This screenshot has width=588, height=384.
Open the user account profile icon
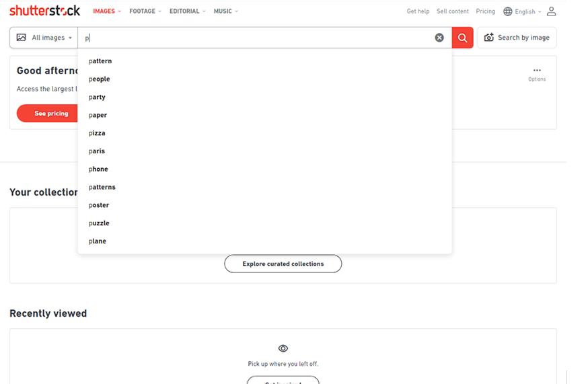point(551,11)
